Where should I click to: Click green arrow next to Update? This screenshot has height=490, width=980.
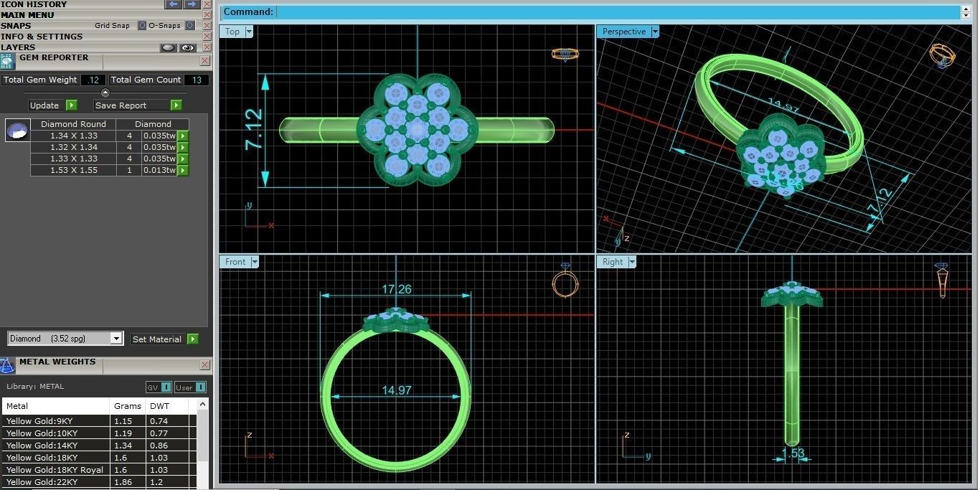click(71, 105)
